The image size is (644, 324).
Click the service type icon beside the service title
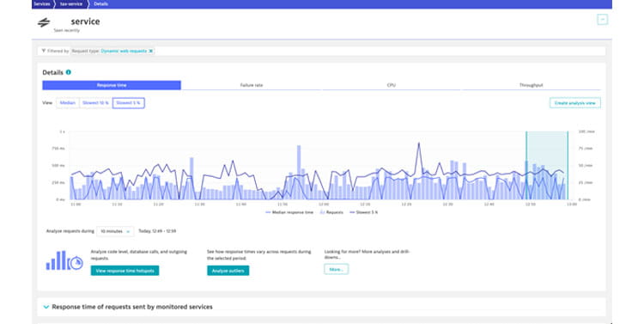click(44, 22)
